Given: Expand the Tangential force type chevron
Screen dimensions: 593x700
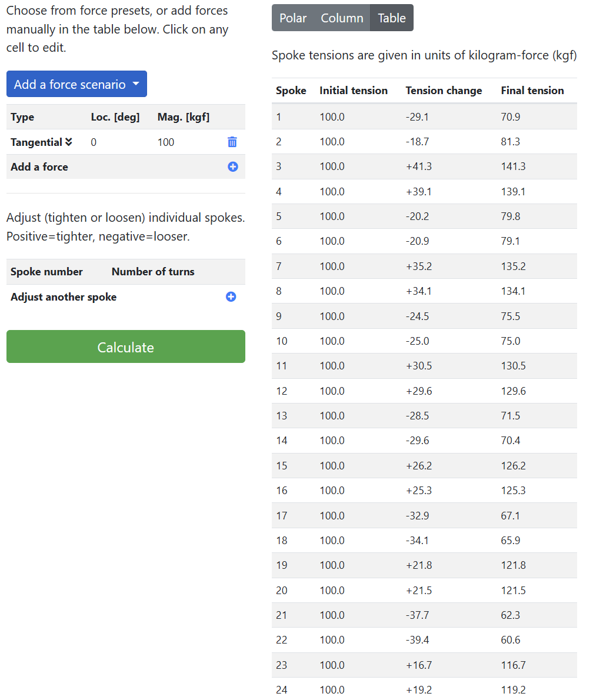Looking at the screenshot, I should pyautogui.click(x=69, y=142).
